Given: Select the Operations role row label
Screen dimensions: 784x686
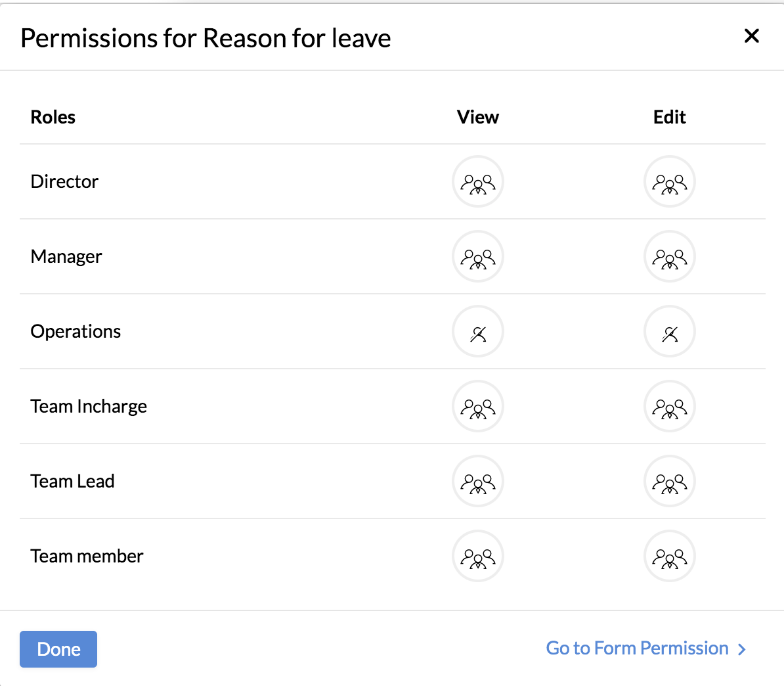Looking at the screenshot, I should coord(76,331).
